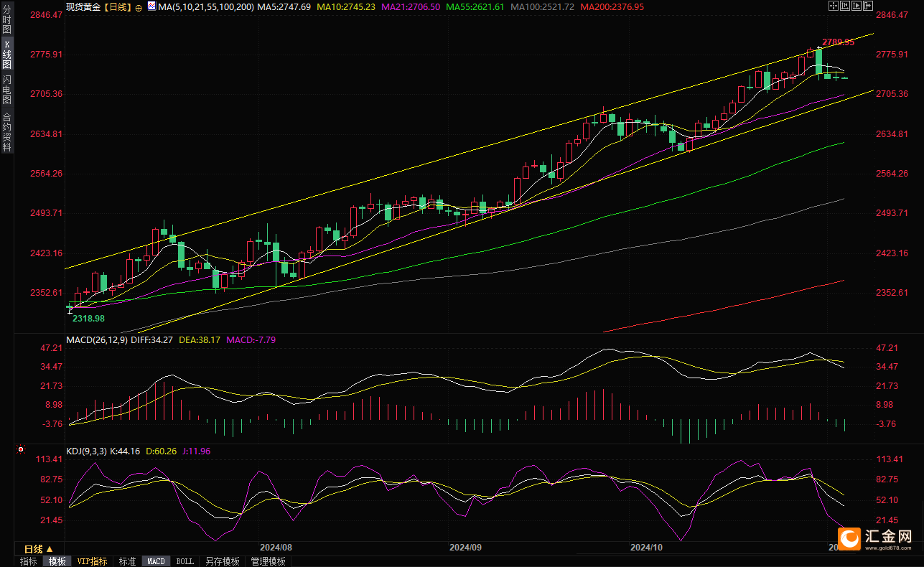This screenshot has height=567, width=924.
Task: Toggle the crosshair cursor icon
Action: (834, 6)
